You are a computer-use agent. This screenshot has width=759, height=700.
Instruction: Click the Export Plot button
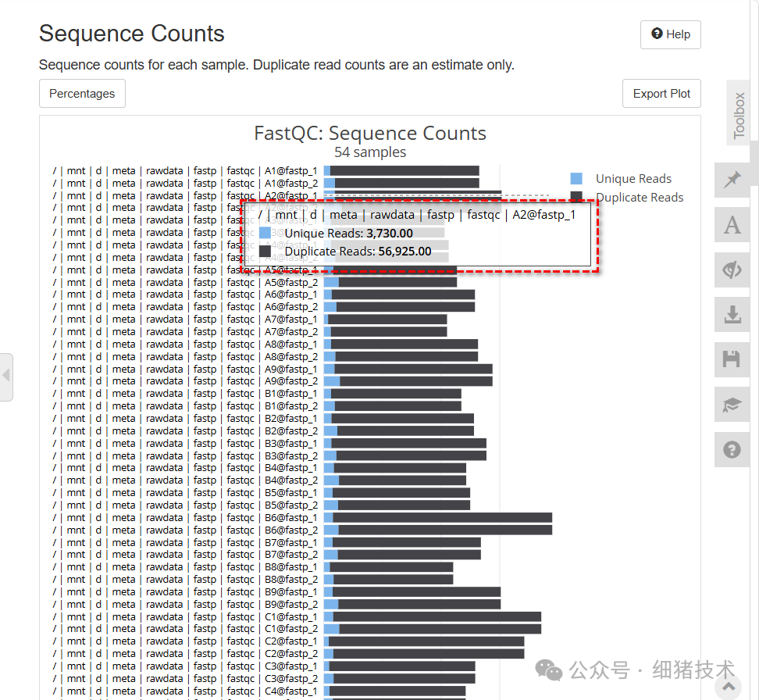[661, 93]
